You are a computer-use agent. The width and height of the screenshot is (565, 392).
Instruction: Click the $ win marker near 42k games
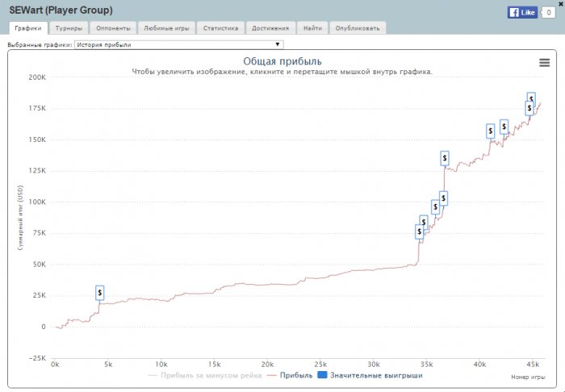click(x=504, y=127)
